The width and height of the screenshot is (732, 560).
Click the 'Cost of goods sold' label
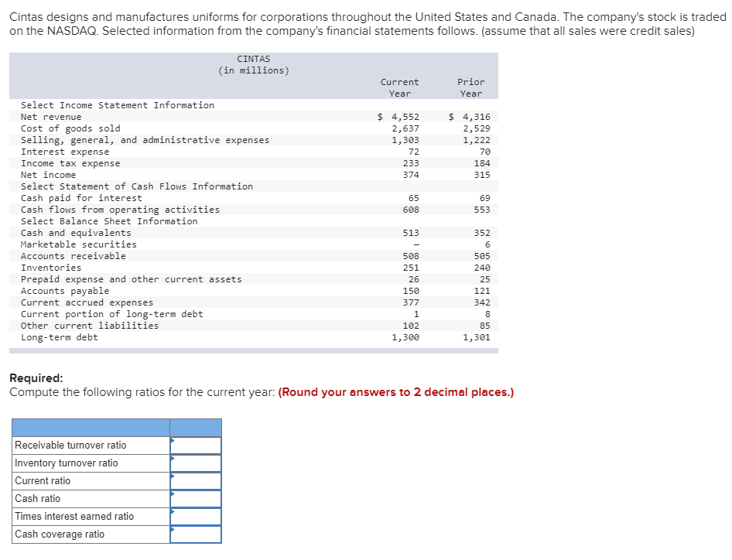[x=70, y=128]
